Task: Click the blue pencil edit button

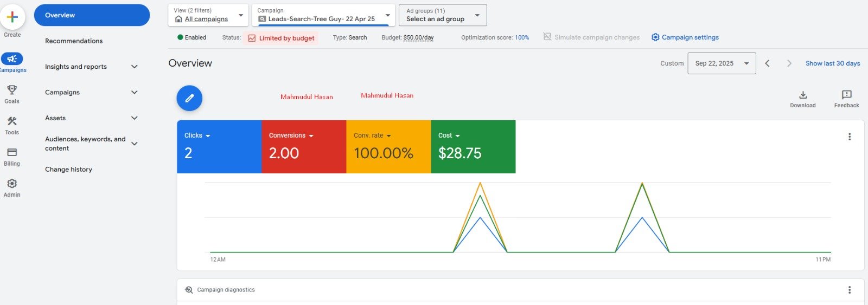Action: pos(189,98)
